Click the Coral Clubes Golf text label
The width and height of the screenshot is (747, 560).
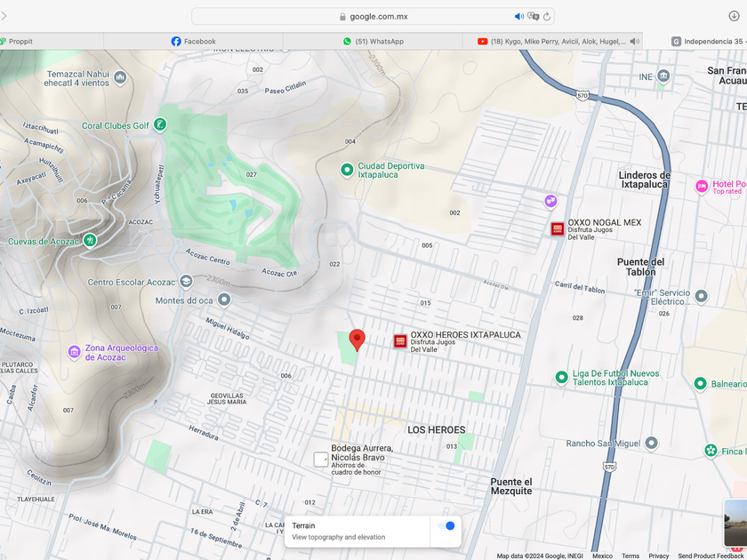click(x=116, y=125)
